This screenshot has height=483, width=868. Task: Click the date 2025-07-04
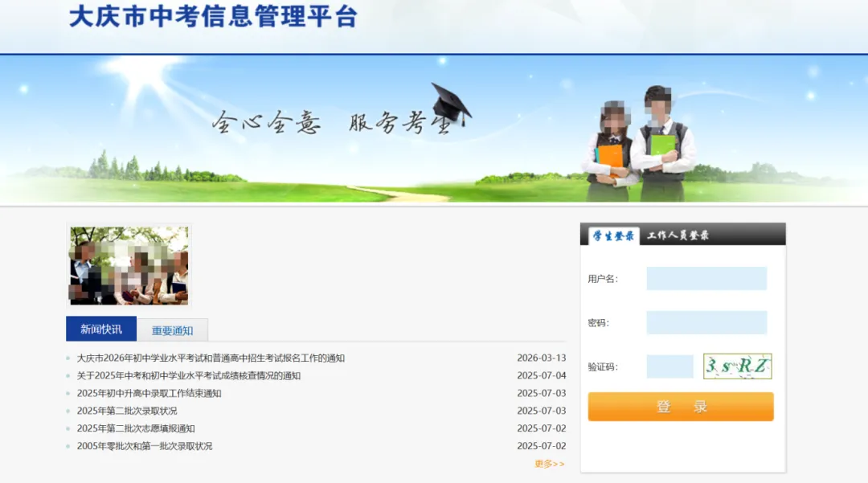542,375
